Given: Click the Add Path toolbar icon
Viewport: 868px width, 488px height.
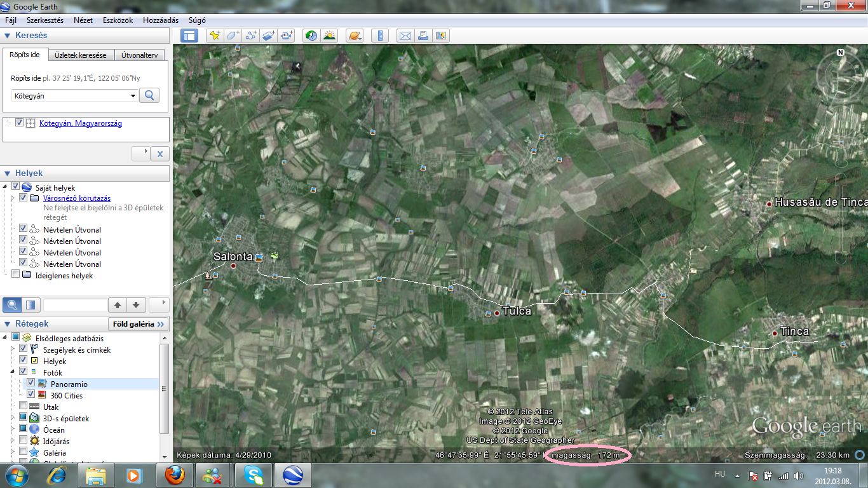Looking at the screenshot, I should [250, 36].
